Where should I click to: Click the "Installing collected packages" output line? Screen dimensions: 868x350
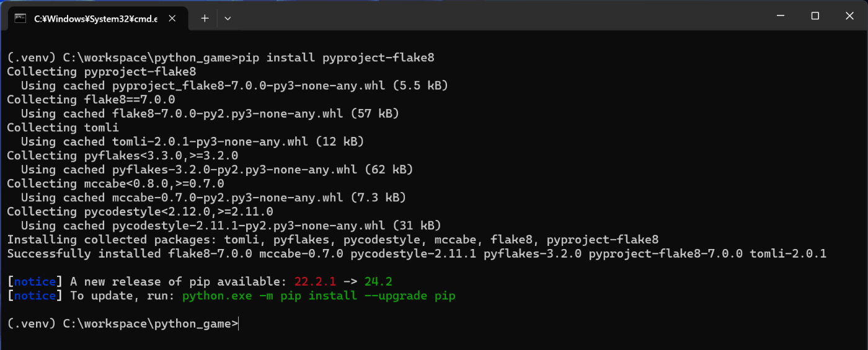(x=333, y=239)
